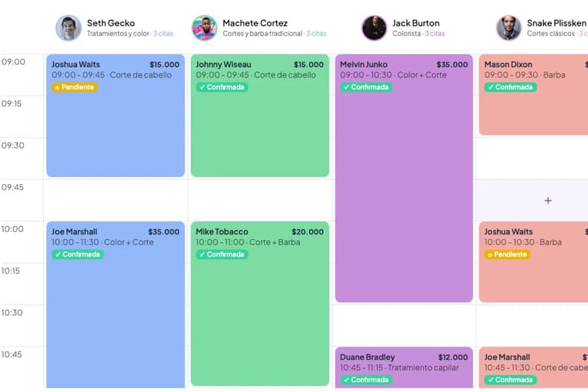Click empty 09:45 slot in Seth Gecko column

(x=115, y=201)
